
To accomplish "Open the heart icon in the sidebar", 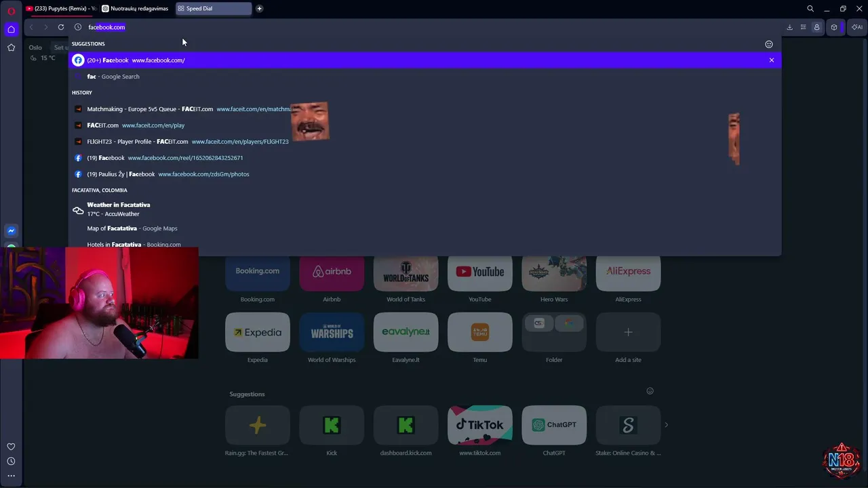I will 11,447.
